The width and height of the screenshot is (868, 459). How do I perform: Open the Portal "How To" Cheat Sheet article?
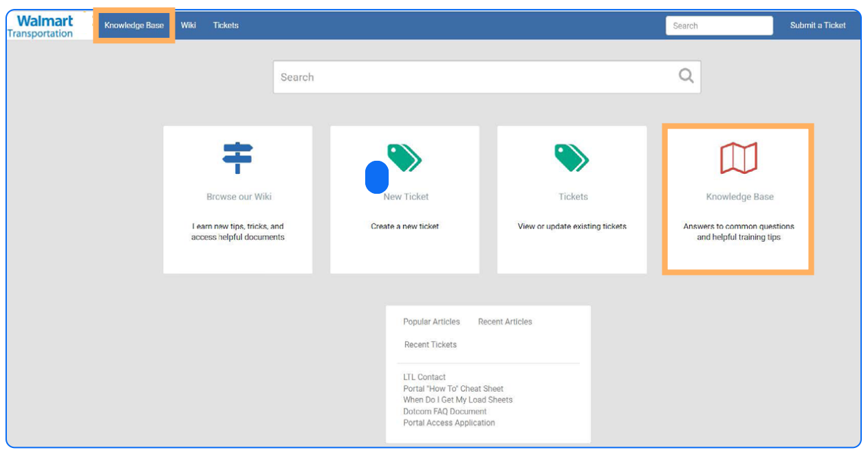point(453,389)
